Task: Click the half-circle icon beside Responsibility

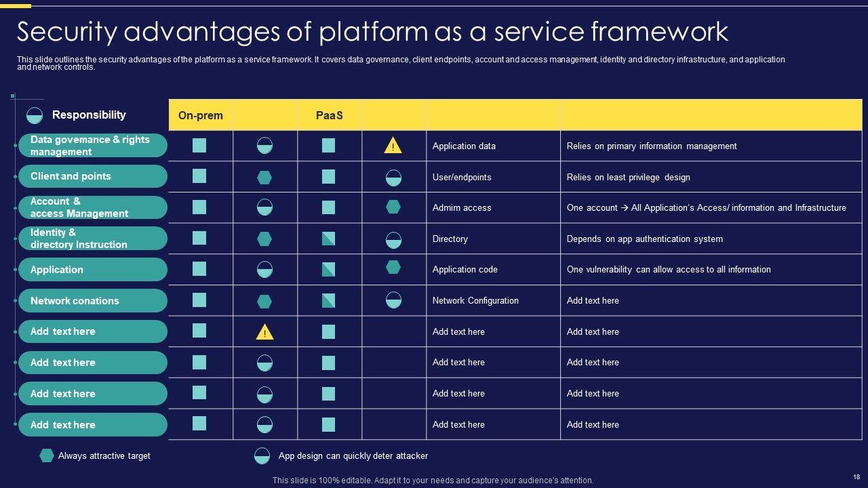Action: pos(35,115)
